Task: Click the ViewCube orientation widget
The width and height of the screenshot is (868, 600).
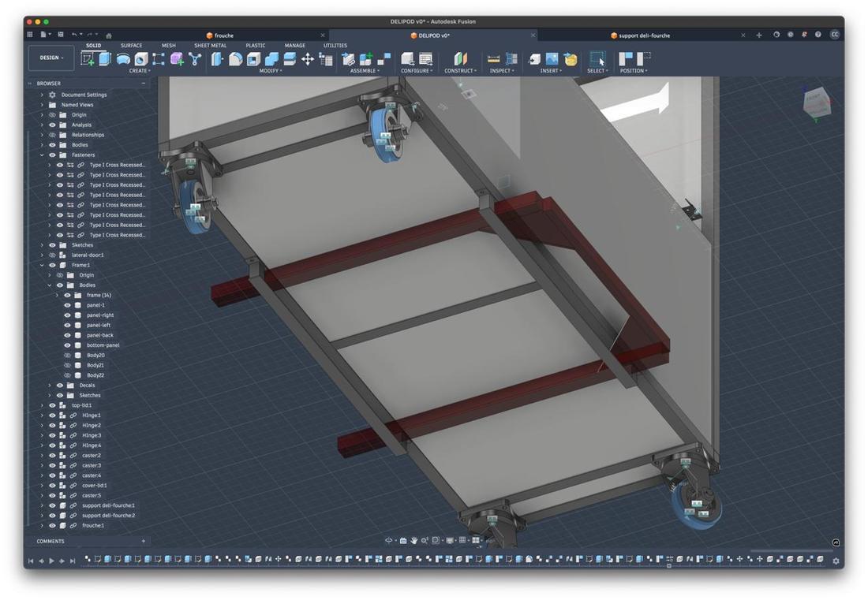Action: (x=817, y=102)
